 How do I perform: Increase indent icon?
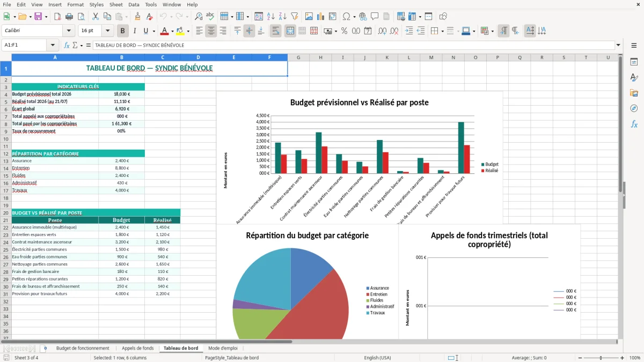tap(409, 31)
